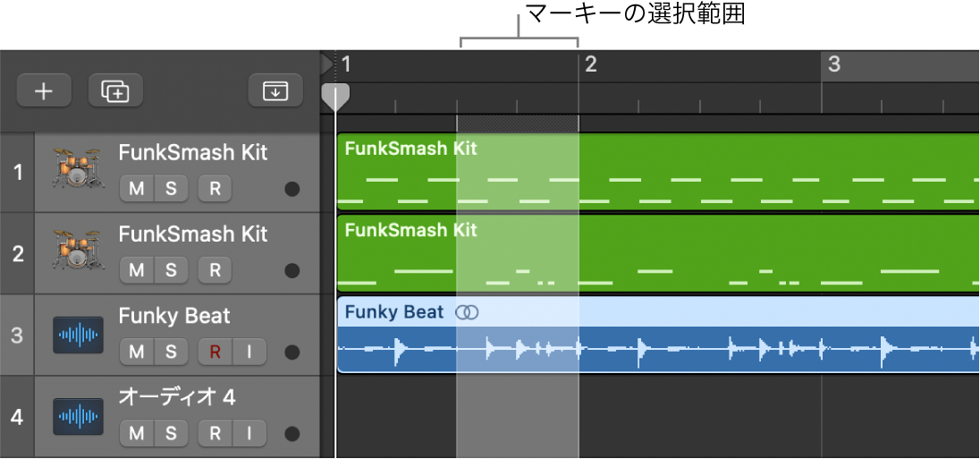The height and width of the screenshot is (459, 980).
Task: Record-enable the オーディオ 4 track
Action: [215, 433]
